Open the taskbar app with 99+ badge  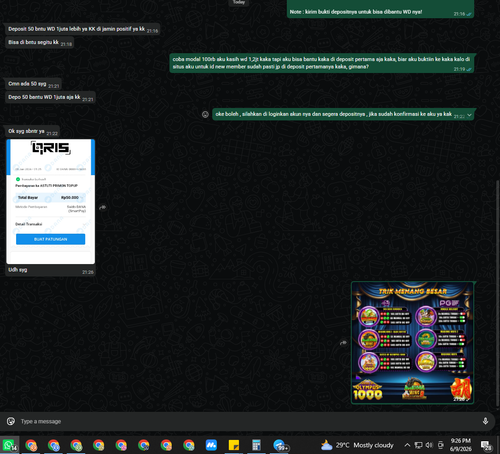pyautogui.click(x=280, y=445)
